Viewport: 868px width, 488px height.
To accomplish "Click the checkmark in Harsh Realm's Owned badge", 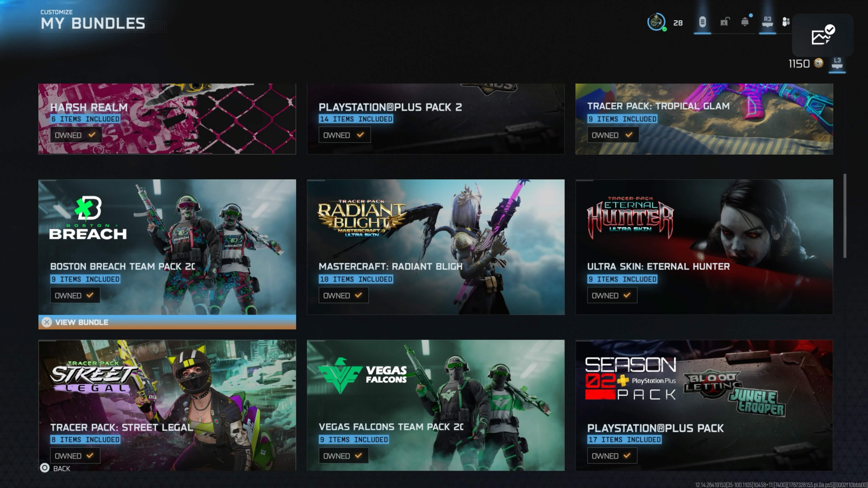I will coord(92,135).
